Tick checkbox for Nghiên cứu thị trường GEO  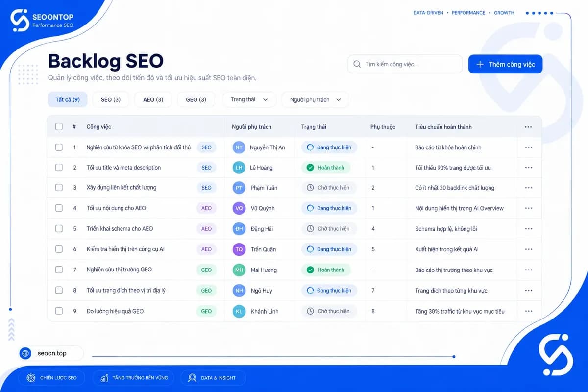[x=59, y=270]
